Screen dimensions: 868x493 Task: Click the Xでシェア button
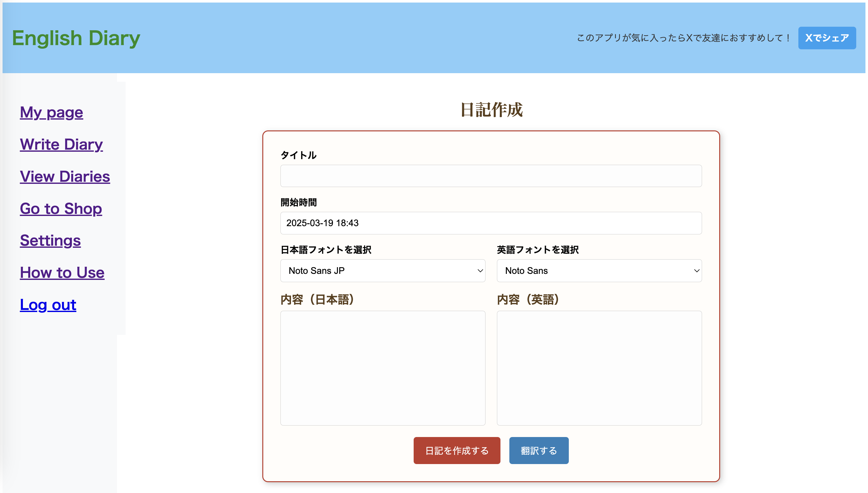827,38
